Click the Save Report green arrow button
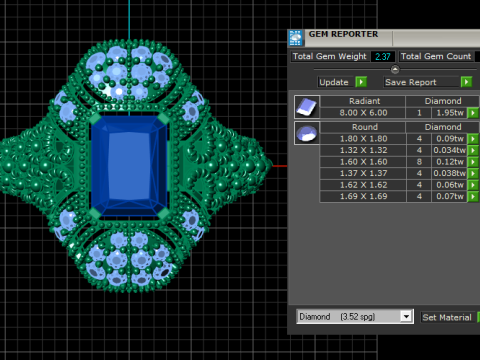Image resolution: width=480 pixels, height=360 pixels. coord(466,82)
